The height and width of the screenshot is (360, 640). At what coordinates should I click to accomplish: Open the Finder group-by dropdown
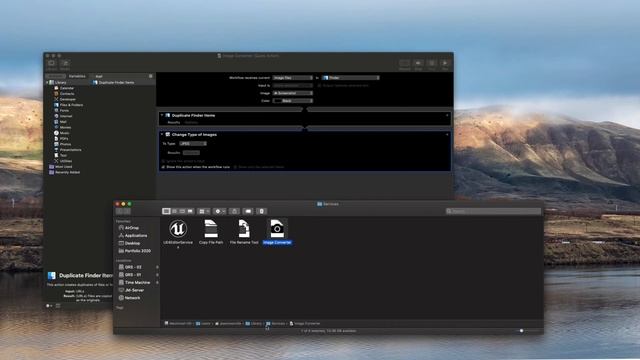[204, 211]
